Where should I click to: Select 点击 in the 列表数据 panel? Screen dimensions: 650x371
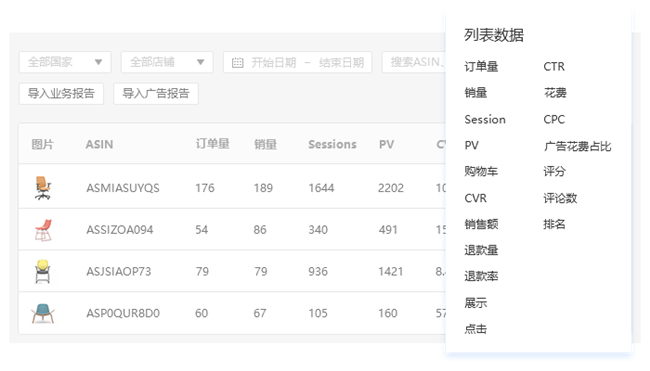475,329
